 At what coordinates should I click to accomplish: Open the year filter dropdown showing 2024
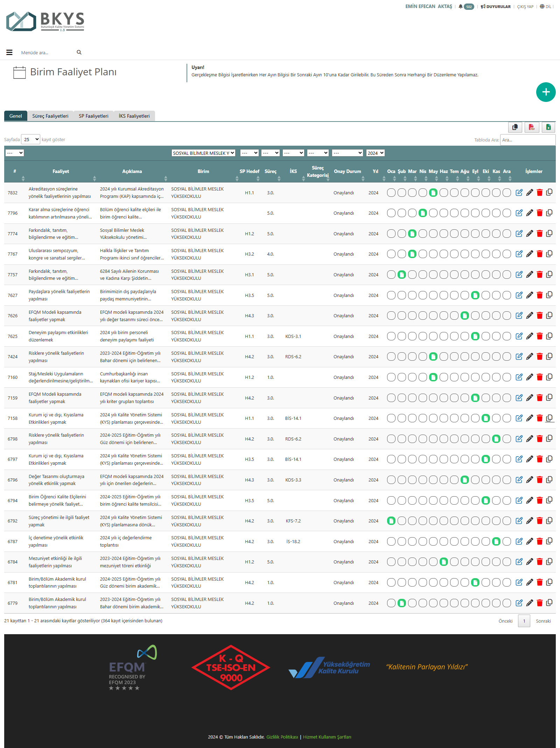375,153
